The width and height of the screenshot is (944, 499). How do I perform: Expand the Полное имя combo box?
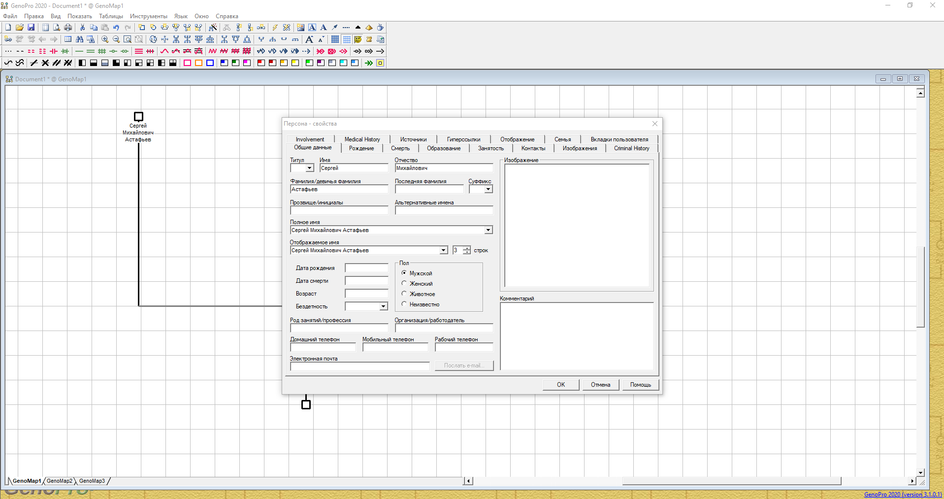pyautogui.click(x=488, y=230)
